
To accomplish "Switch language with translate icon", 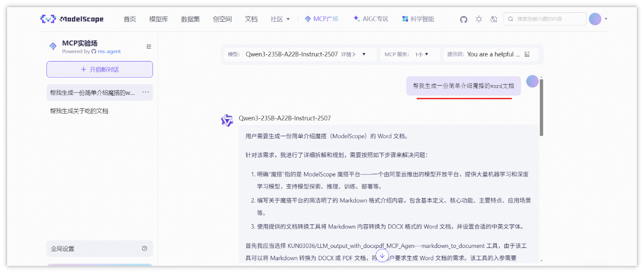I will (x=494, y=19).
